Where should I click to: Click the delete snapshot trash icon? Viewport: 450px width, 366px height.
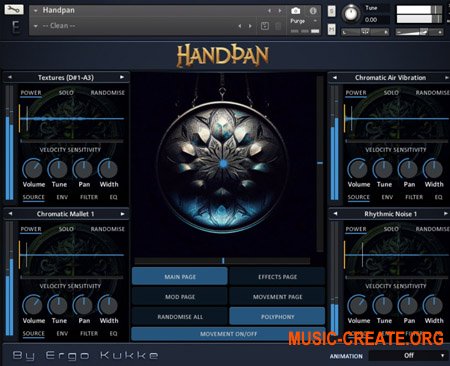[278, 26]
